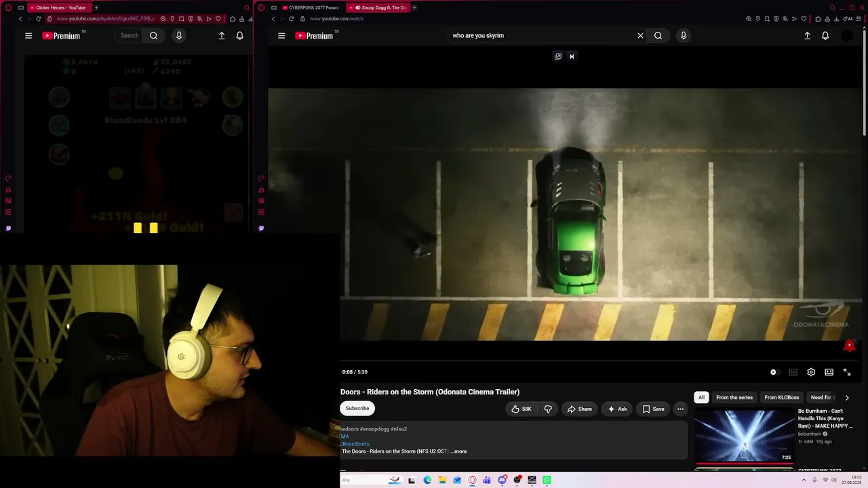Open extensions icon in right browser toolbar
868x488 pixels.
point(818,19)
